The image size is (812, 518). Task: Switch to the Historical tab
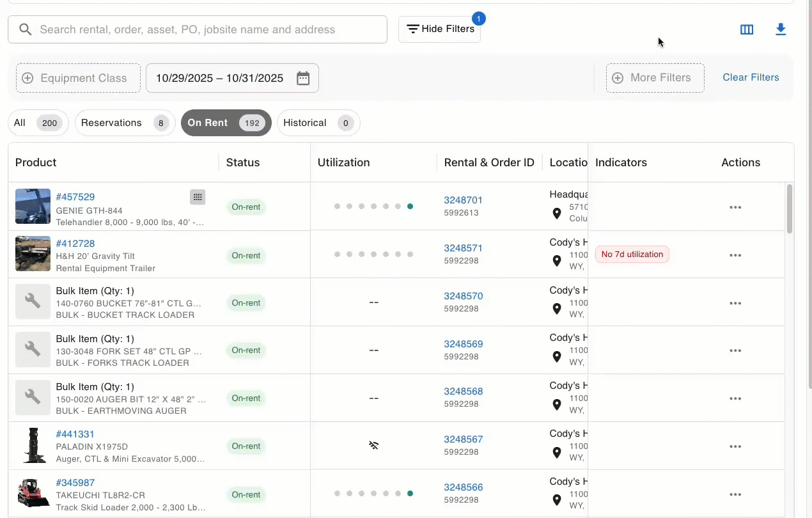[318, 123]
